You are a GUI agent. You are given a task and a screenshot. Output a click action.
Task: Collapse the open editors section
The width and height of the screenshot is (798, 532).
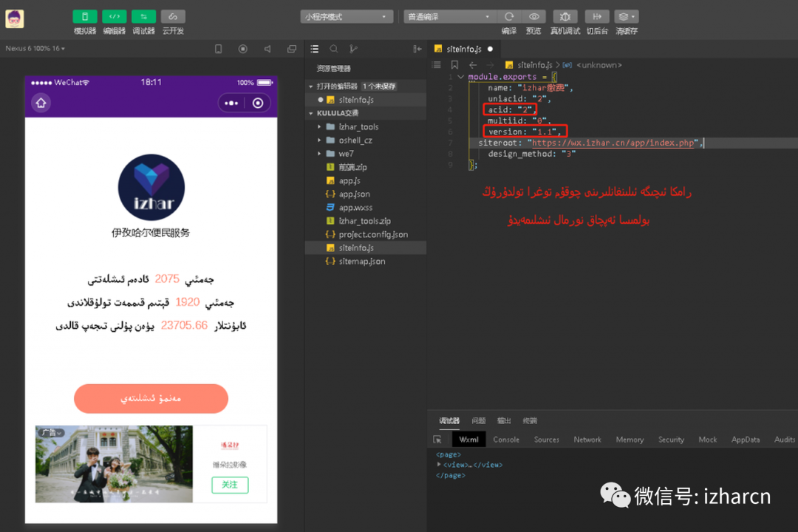click(311, 86)
